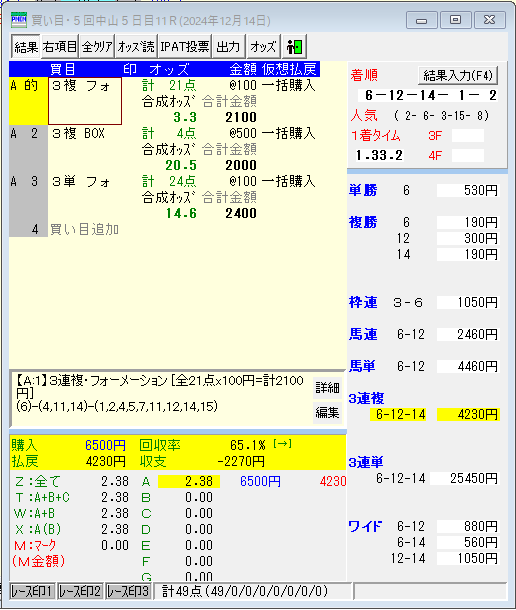The width and height of the screenshot is (516, 610).
Task: Click the 右項目 toolbar button
Action: (x=60, y=47)
